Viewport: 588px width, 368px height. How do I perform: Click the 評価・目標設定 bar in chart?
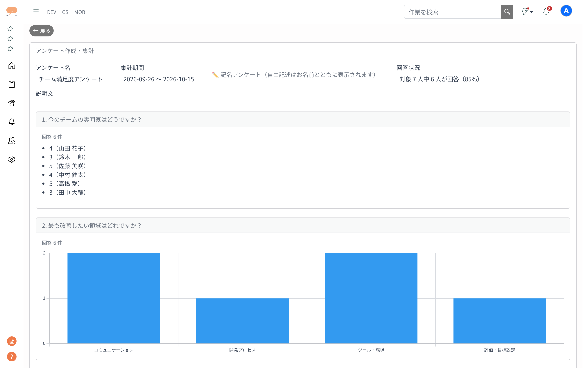[x=500, y=321]
